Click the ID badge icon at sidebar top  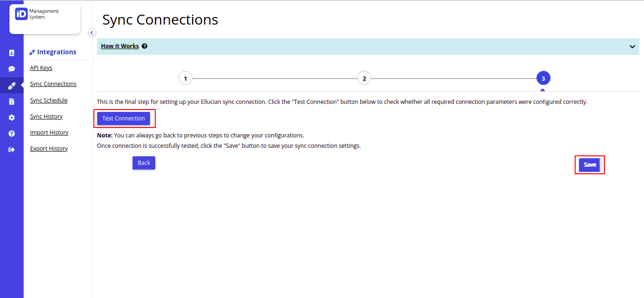[11, 52]
